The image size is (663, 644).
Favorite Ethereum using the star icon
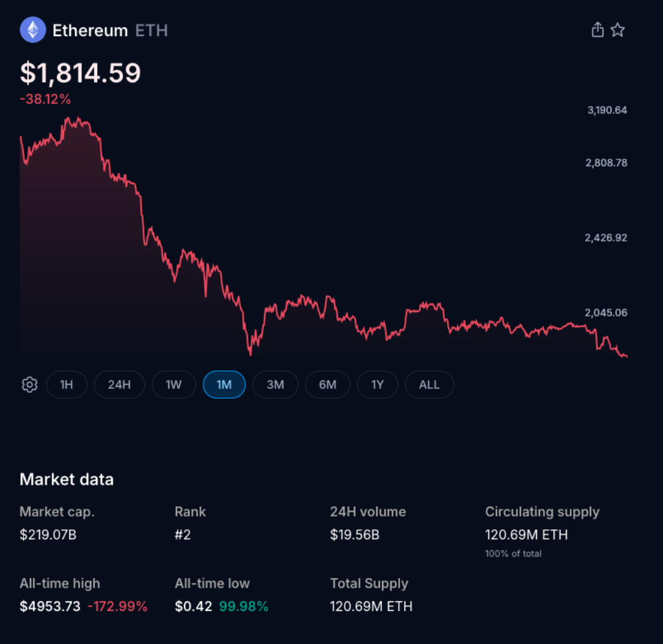[x=618, y=30]
